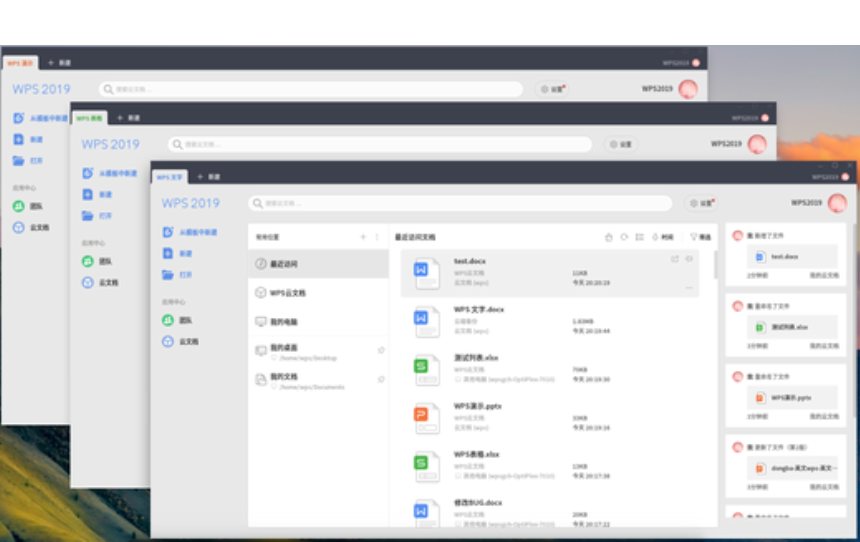Select 最近访问 in the locations list
The image size is (860, 542).
pos(319,264)
